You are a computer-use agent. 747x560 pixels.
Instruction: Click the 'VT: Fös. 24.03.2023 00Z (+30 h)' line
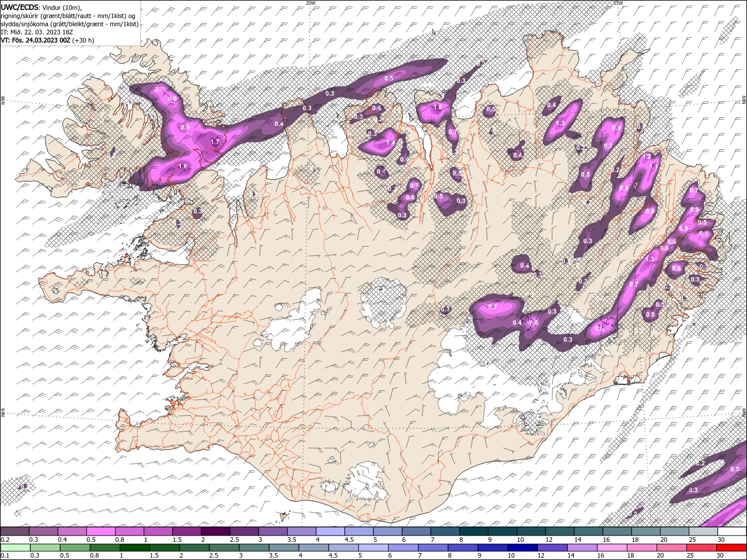(47, 40)
